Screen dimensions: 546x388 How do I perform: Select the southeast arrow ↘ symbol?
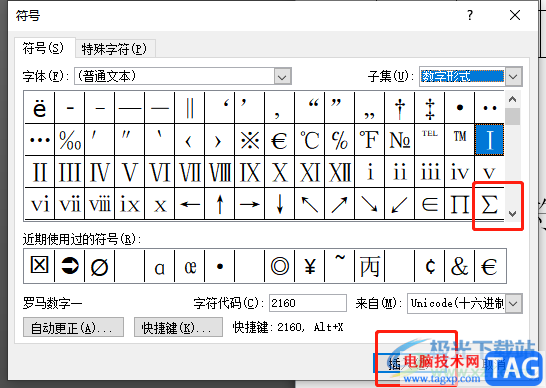click(x=369, y=204)
